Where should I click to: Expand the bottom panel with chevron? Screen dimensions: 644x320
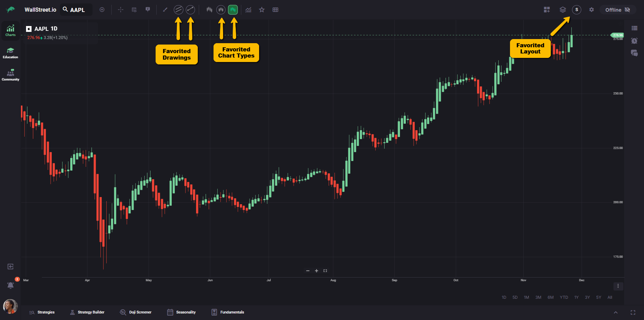pyautogui.click(x=616, y=312)
